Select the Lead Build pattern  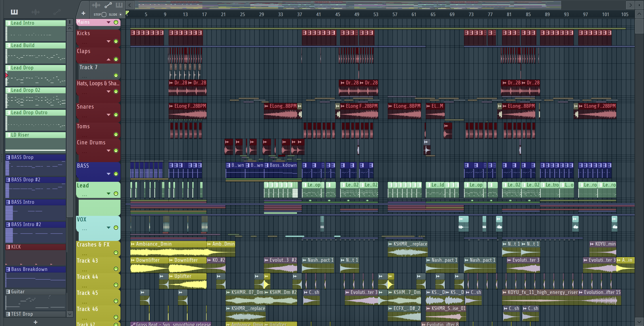(36, 53)
